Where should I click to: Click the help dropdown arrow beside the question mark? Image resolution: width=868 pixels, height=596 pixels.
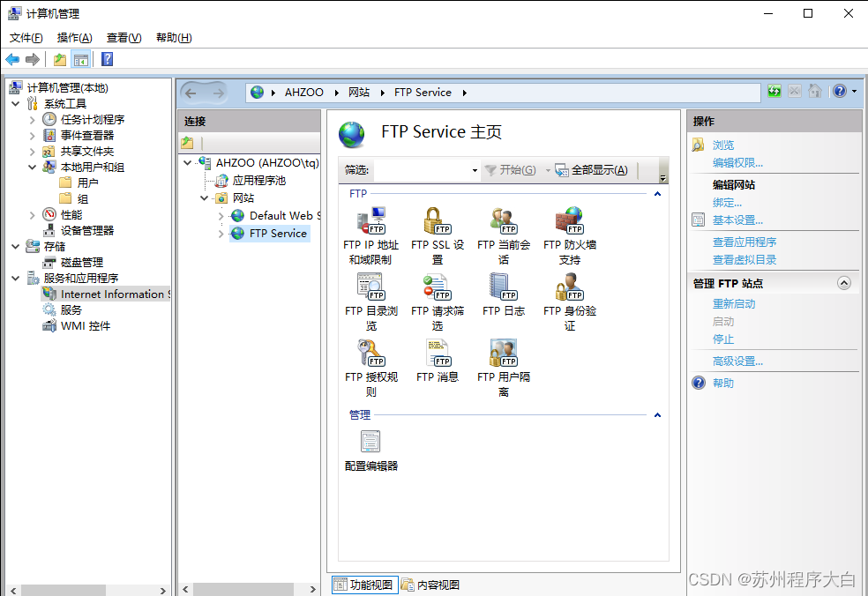pyautogui.click(x=855, y=92)
